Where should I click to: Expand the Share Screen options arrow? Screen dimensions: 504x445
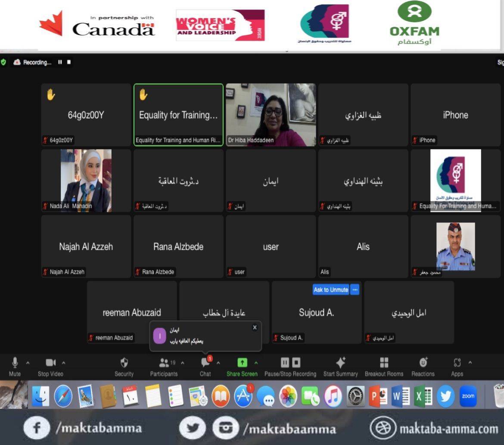(x=256, y=363)
